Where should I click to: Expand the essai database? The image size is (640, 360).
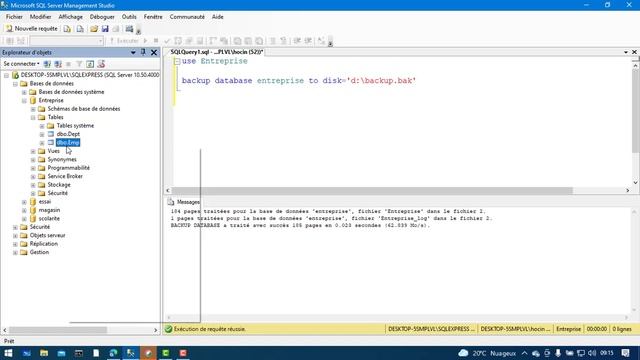point(24,202)
